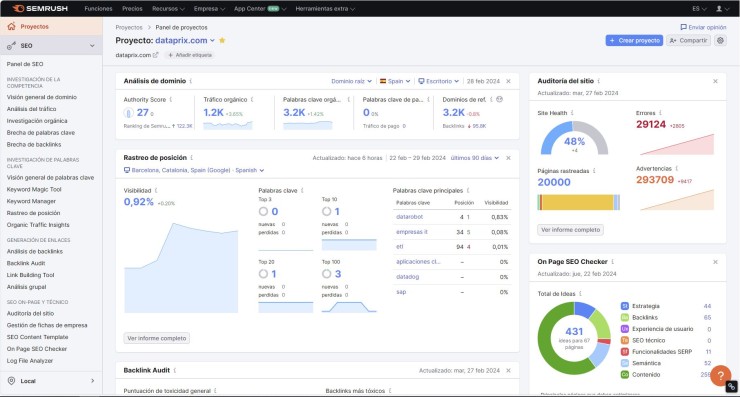Close the Análisis de dominio widget
The image size is (740, 397).
508,81
